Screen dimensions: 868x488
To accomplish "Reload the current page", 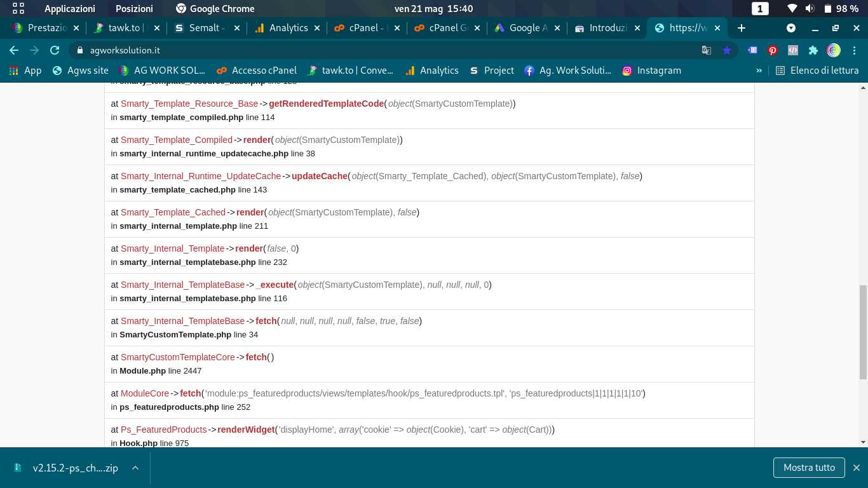I will tap(55, 50).
